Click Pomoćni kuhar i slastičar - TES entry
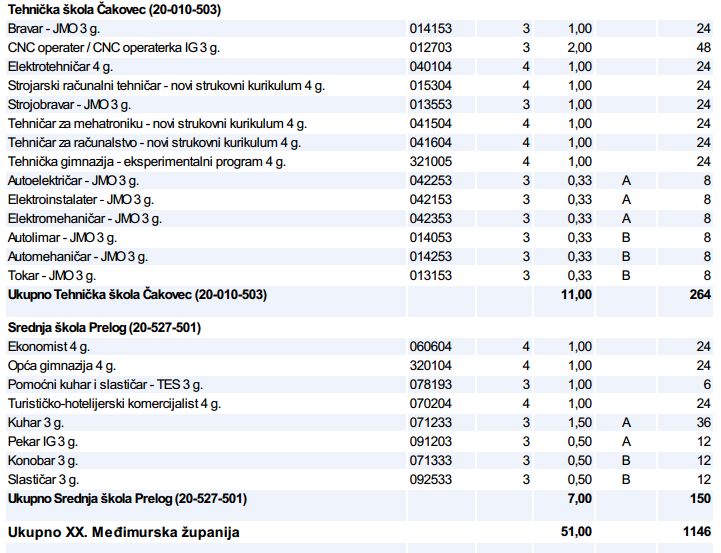 tap(105, 385)
